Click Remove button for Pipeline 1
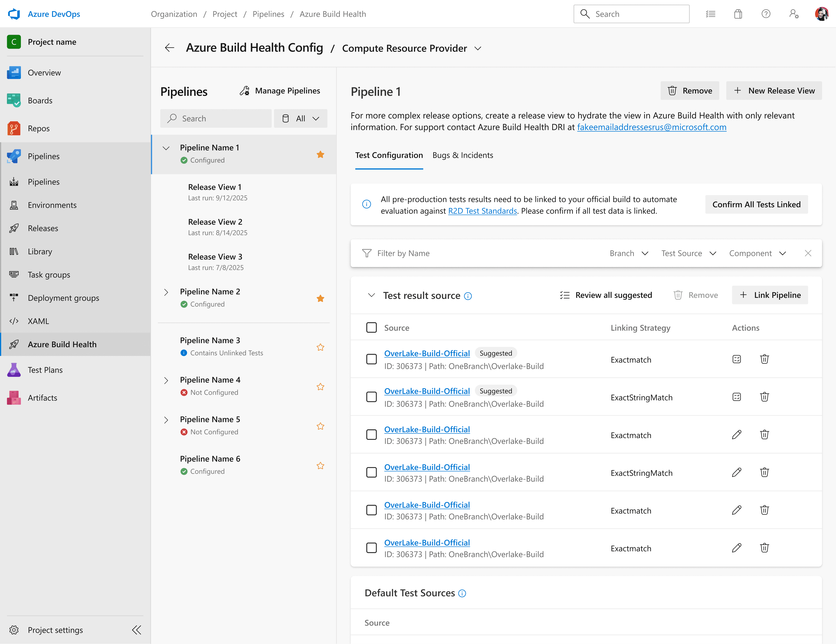 689,91
